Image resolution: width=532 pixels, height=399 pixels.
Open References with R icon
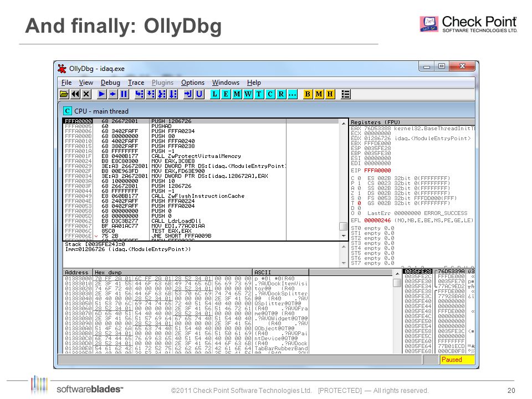pos(282,94)
